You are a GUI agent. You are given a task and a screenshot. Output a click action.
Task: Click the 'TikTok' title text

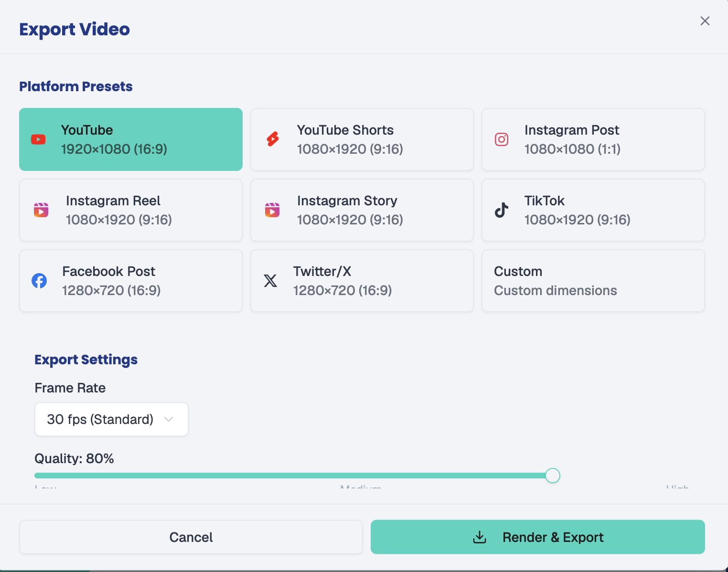[x=545, y=201]
